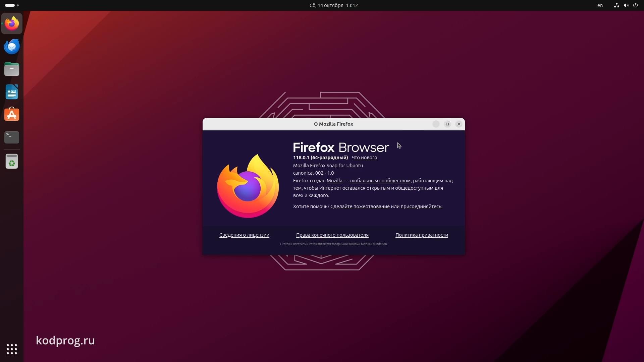The width and height of the screenshot is (644, 362).
Task: Click 'Сделайте пожертвование' link
Action: pyautogui.click(x=360, y=206)
